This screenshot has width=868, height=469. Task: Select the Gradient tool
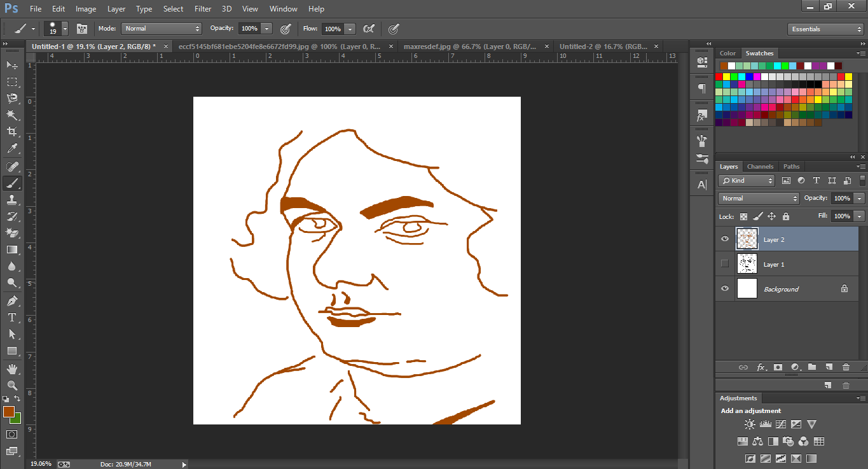[12, 249]
